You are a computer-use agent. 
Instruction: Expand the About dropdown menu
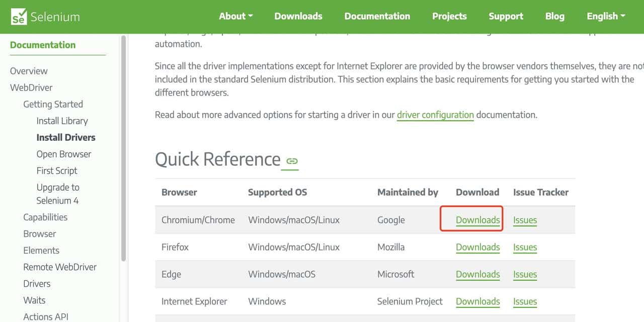[x=235, y=16]
